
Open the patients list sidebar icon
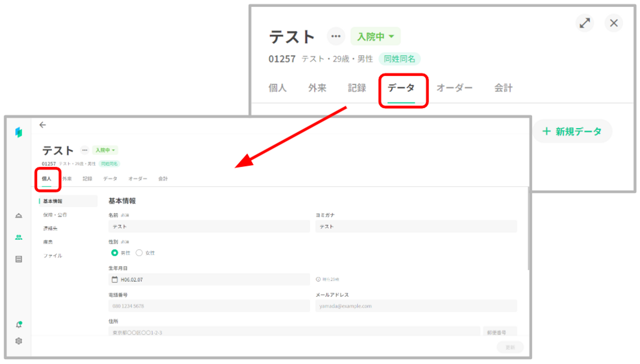(x=19, y=237)
